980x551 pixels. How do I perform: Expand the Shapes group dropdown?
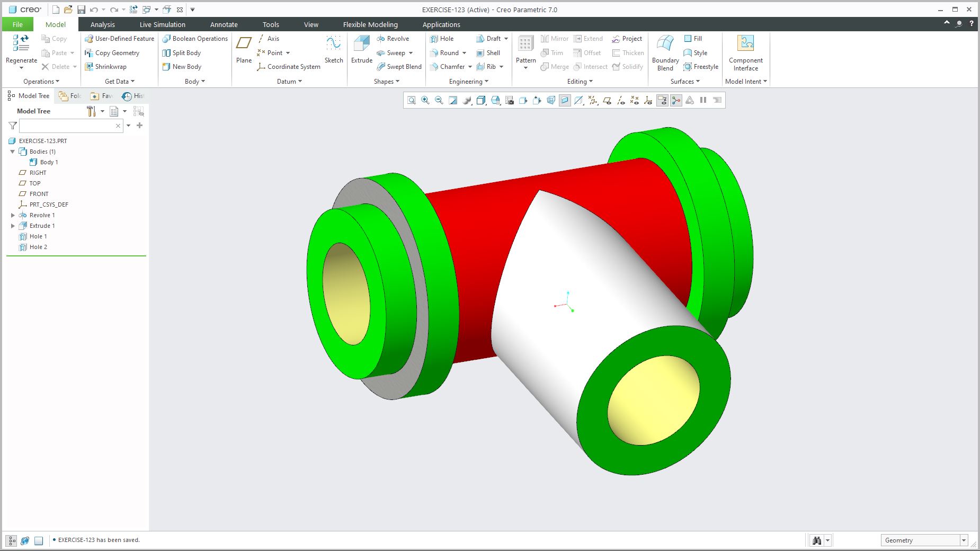tap(387, 82)
